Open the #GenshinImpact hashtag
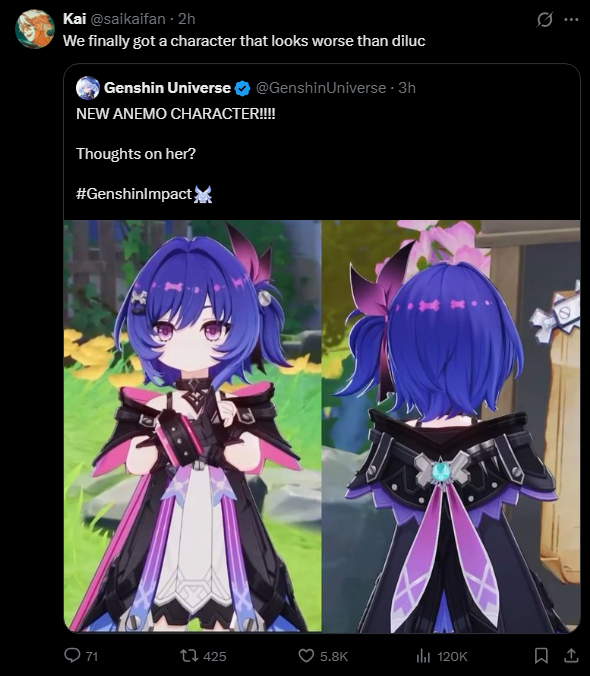This screenshot has height=676, width=590. pos(134,194)
